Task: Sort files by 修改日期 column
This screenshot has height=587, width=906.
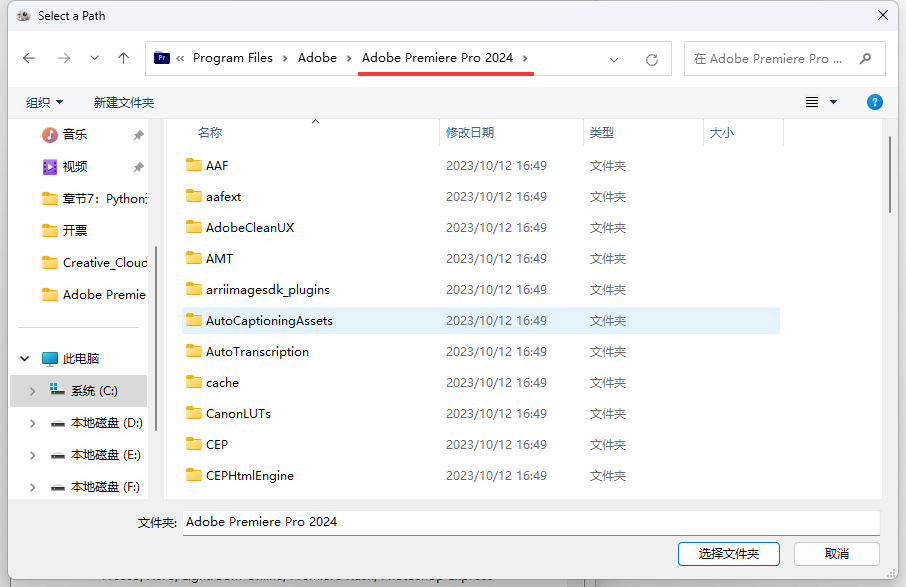Action: click(470, 133)
